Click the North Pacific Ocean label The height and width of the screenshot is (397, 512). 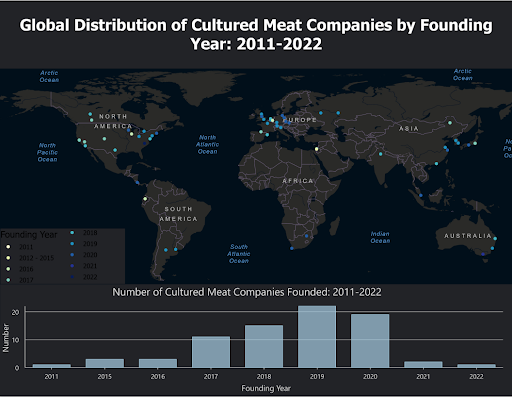point(47,152)
